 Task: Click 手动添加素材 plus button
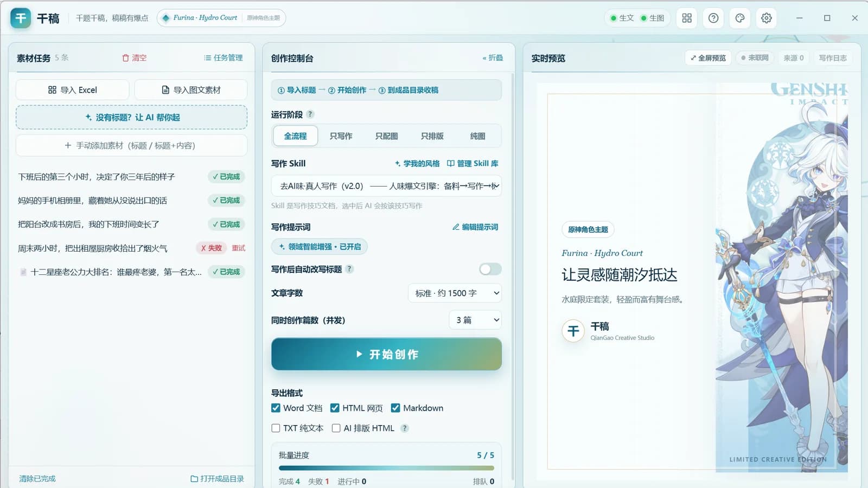[x=132, y=145]
